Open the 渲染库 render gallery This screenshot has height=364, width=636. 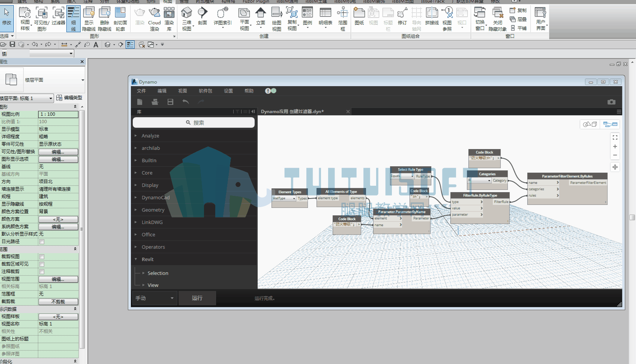click(x=169, y=18)
